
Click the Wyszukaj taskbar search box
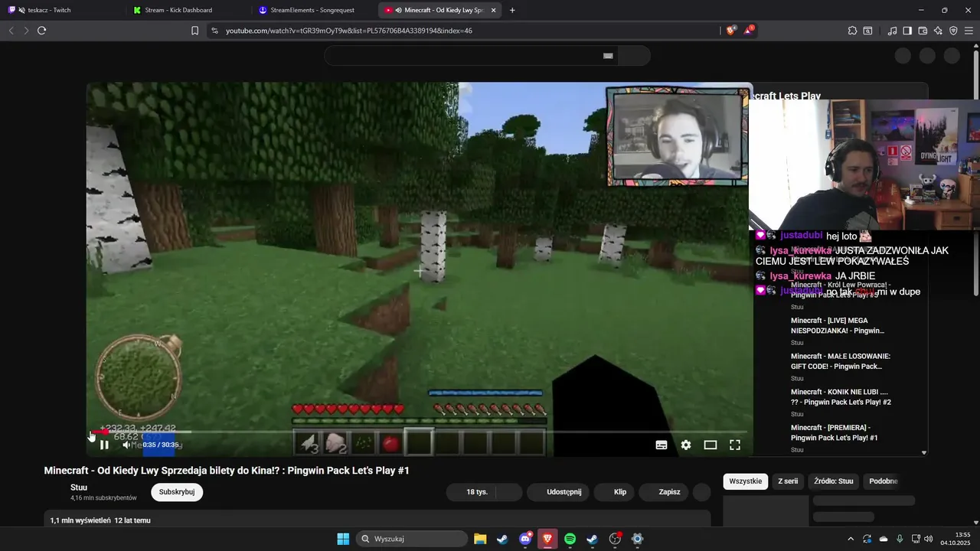(413, 539)
